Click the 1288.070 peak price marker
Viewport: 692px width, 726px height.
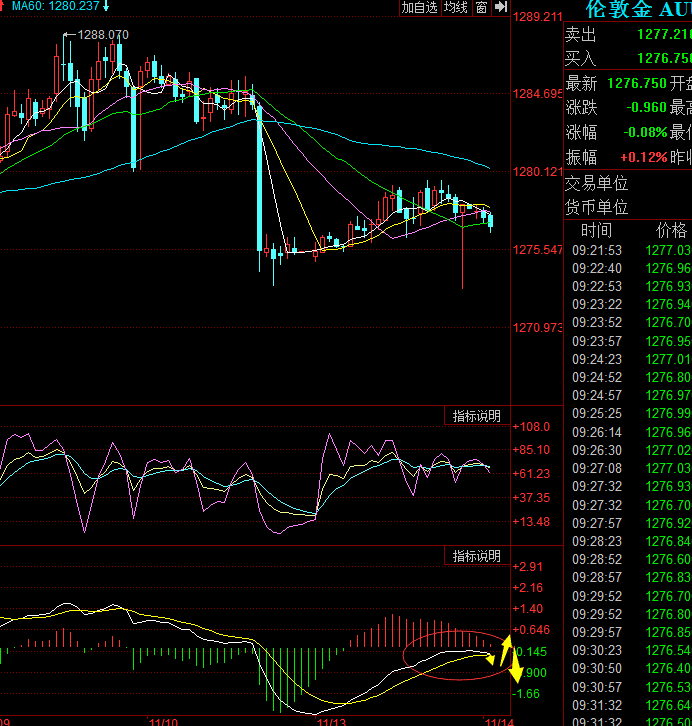(x=102, y=35)
